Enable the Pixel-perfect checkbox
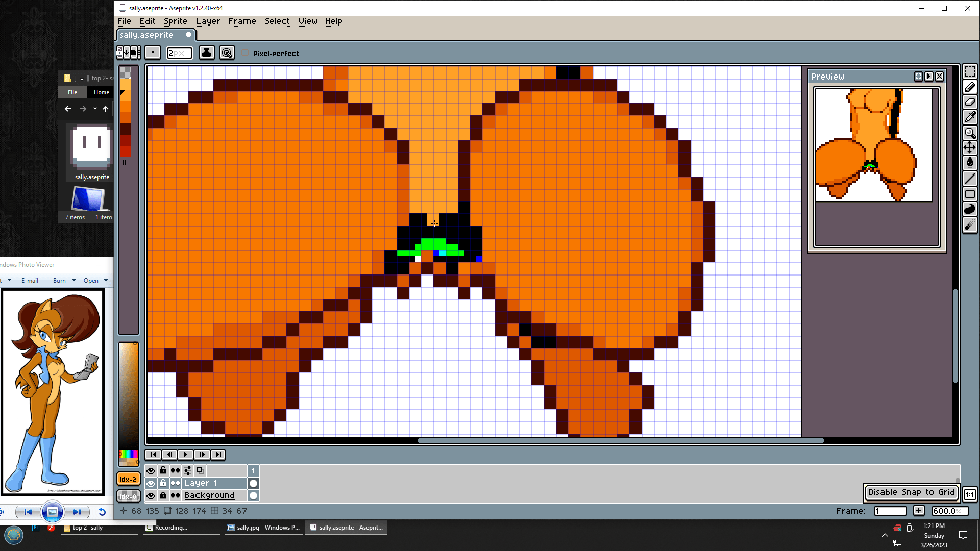 tap(246, 53)
